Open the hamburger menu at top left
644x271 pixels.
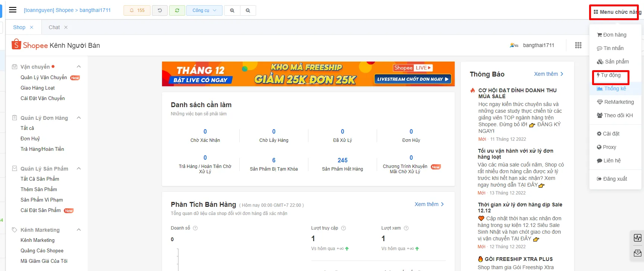point(13,10)
